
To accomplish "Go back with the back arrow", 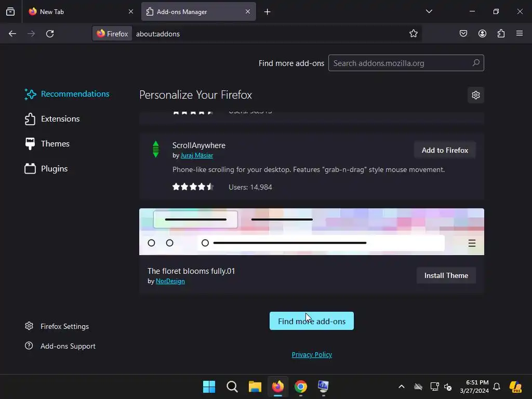I will pos(12,34).
